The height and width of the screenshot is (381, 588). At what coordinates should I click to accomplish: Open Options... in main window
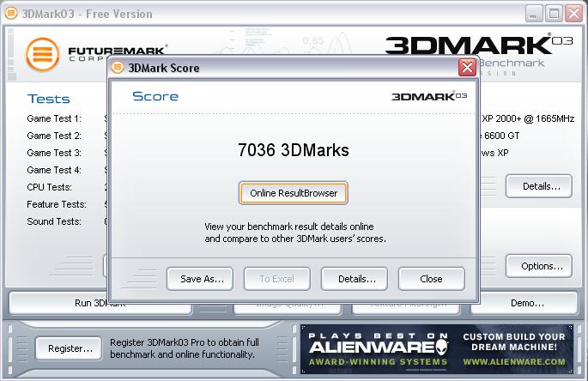coord(539,266)
